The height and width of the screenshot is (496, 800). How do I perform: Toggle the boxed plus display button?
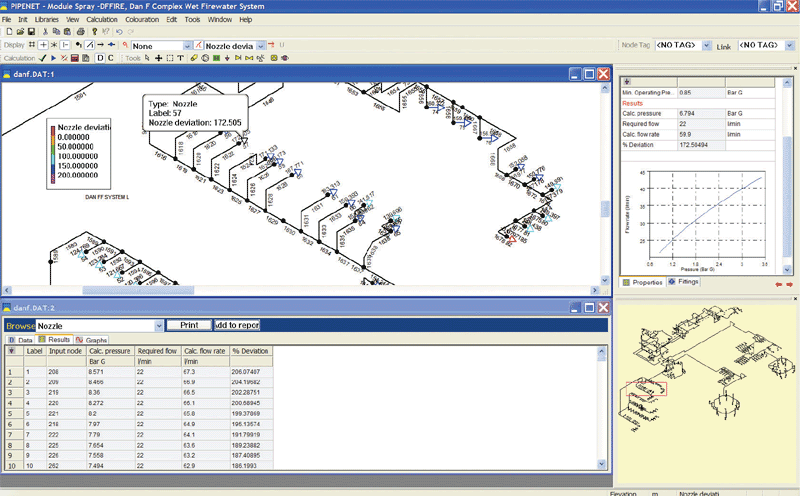point(43,45)
